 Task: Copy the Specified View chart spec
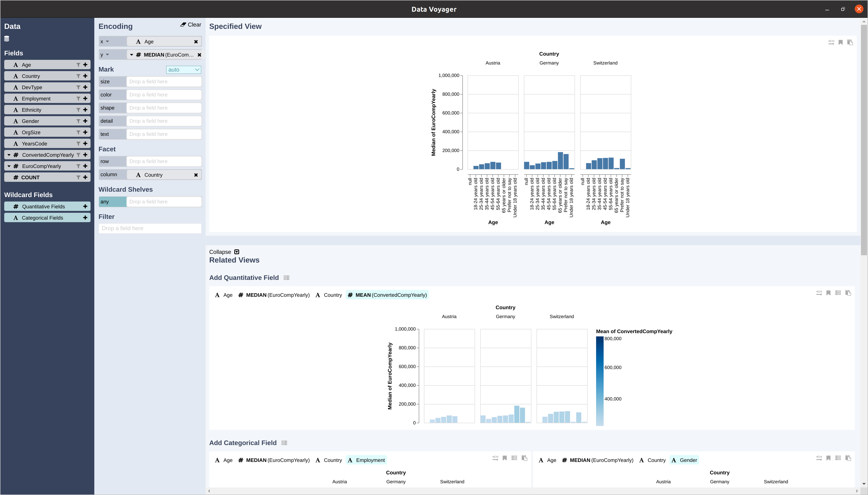[850, 42]
